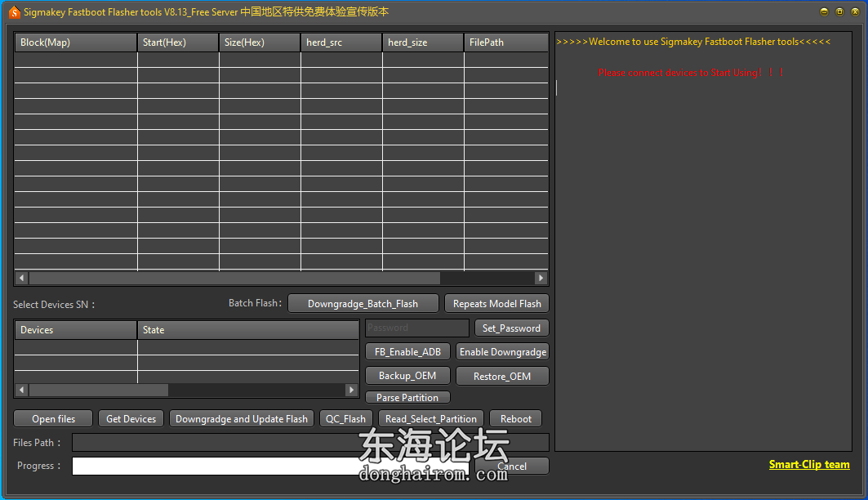This screenshot has height=500, width=868.
Task: Click the Progress bar
Action: (x=271, y=466)
